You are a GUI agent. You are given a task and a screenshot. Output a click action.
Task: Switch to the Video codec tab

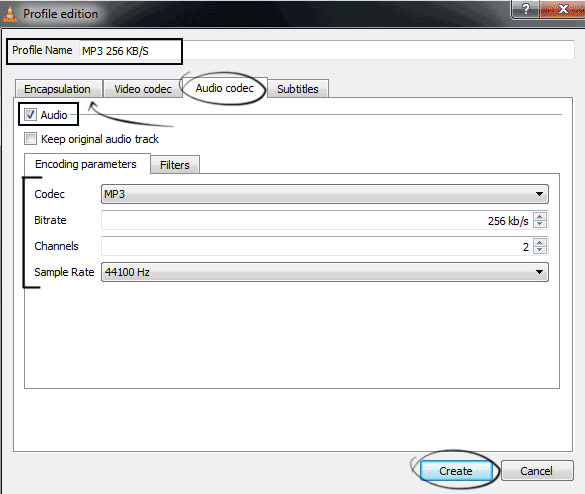point(143,89)
